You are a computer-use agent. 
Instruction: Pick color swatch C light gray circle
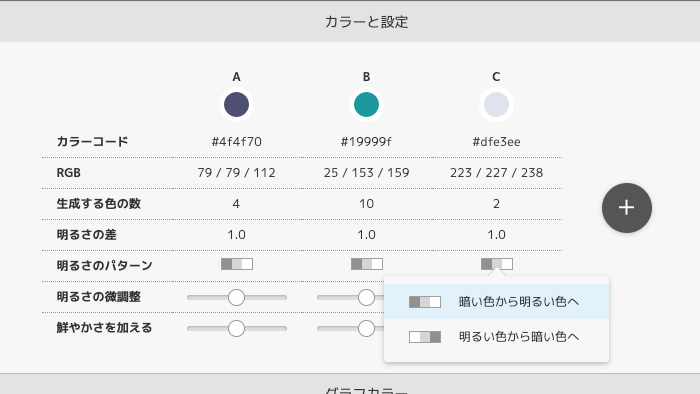coord(496,104)
